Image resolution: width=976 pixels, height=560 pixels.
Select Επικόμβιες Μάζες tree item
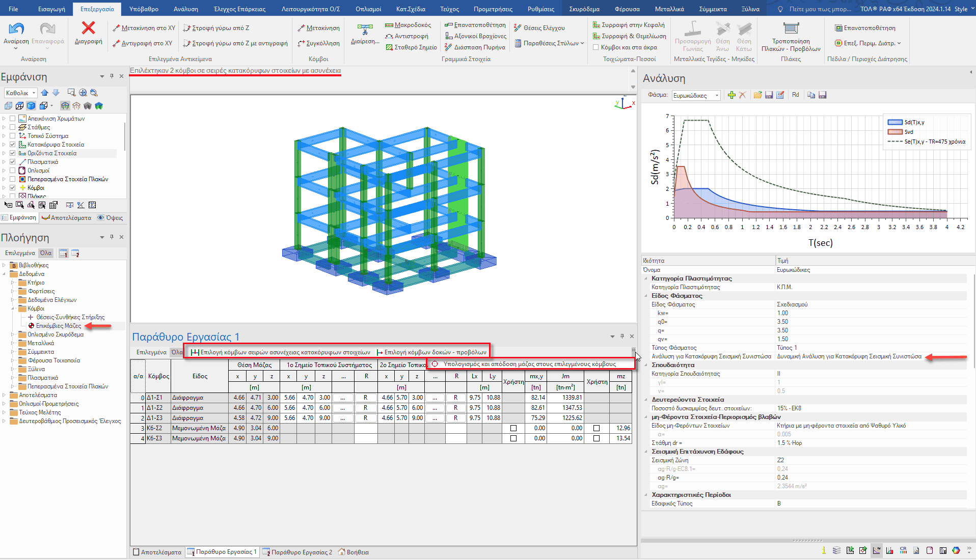click(x=59, y=326)
